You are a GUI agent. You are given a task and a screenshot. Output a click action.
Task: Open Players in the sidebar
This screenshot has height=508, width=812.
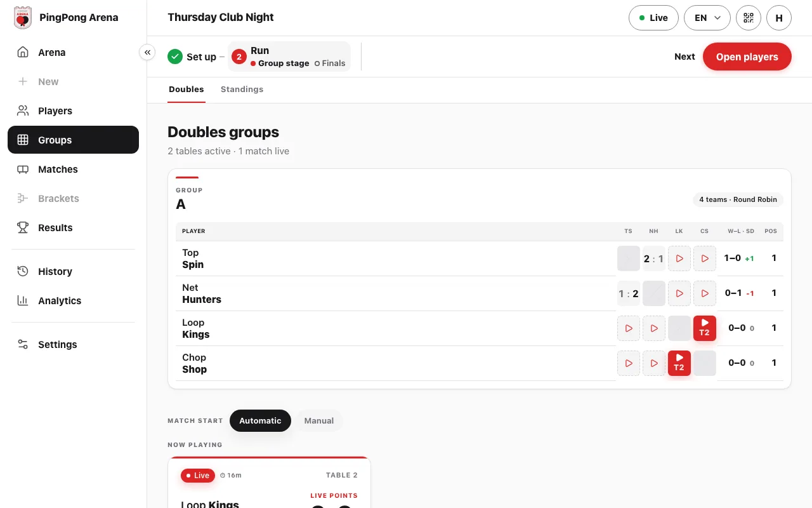(73, 111)
